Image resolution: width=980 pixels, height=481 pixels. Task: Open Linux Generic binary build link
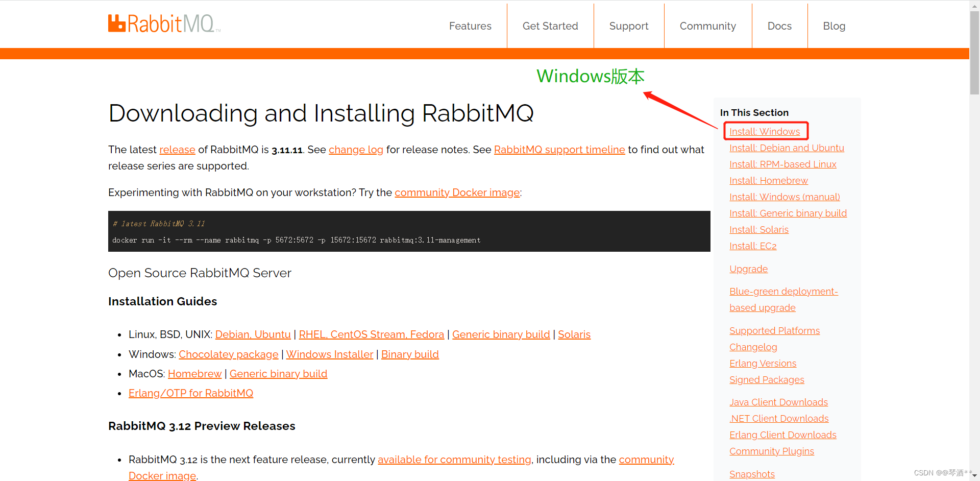pyautogui.click(x=501, y=334)
